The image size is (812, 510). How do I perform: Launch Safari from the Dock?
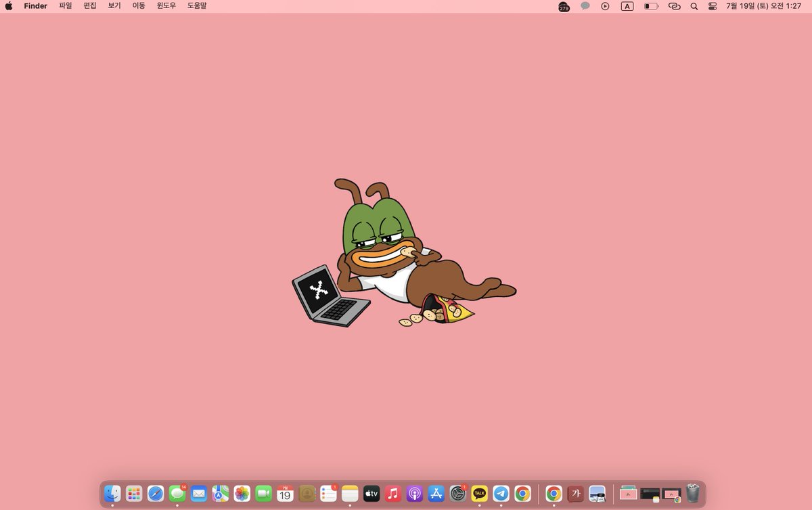[x=156, y=494]
